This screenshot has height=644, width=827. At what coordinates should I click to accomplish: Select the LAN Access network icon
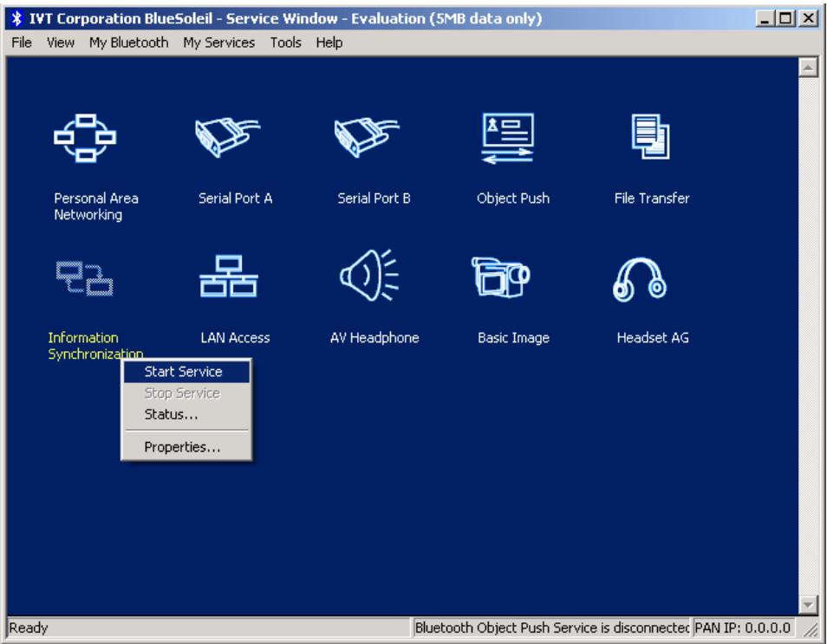228,276
